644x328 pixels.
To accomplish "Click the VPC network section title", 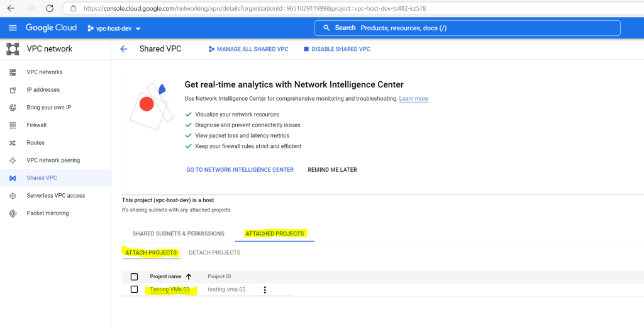I will pyautogui.click(x=50, y=49).
